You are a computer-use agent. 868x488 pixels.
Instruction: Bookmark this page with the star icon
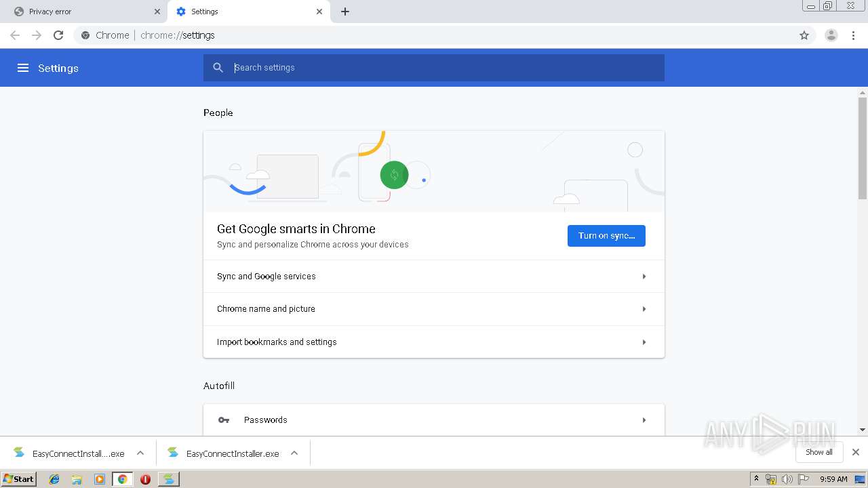click(804, 35)
